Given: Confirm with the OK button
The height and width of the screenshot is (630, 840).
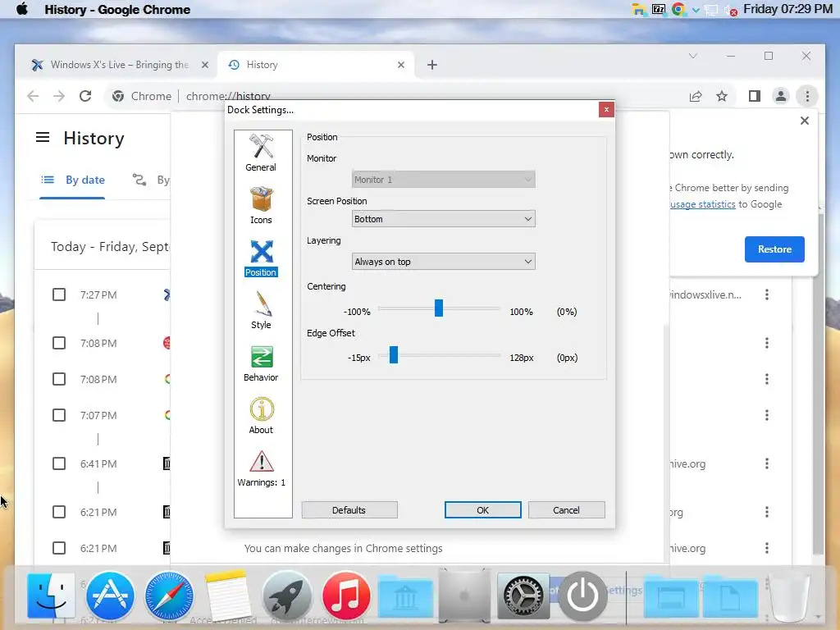Looking at the screenshot, I should click(482, 510).
